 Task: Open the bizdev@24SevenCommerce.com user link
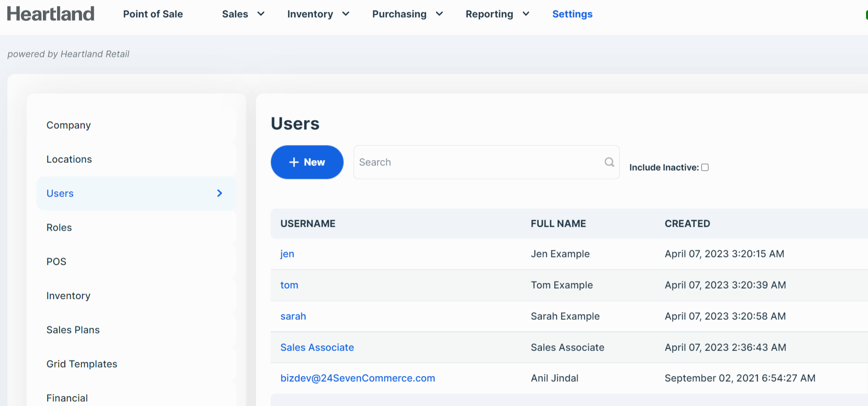(x=357, y=378)
